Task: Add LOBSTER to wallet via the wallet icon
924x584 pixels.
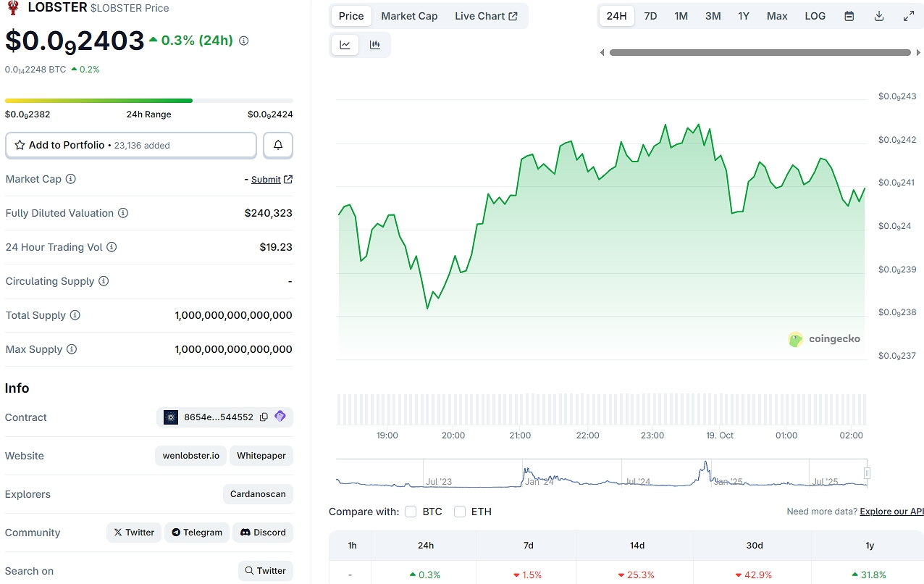Action: (x=280, y=417)
